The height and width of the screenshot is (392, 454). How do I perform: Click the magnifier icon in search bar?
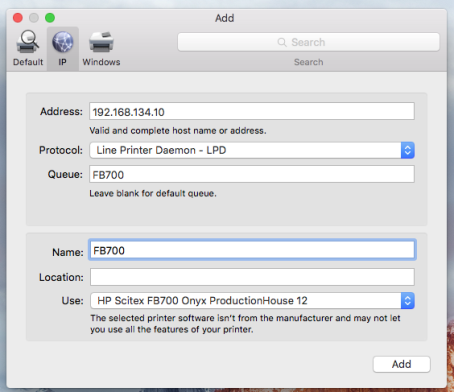[282, 42]
